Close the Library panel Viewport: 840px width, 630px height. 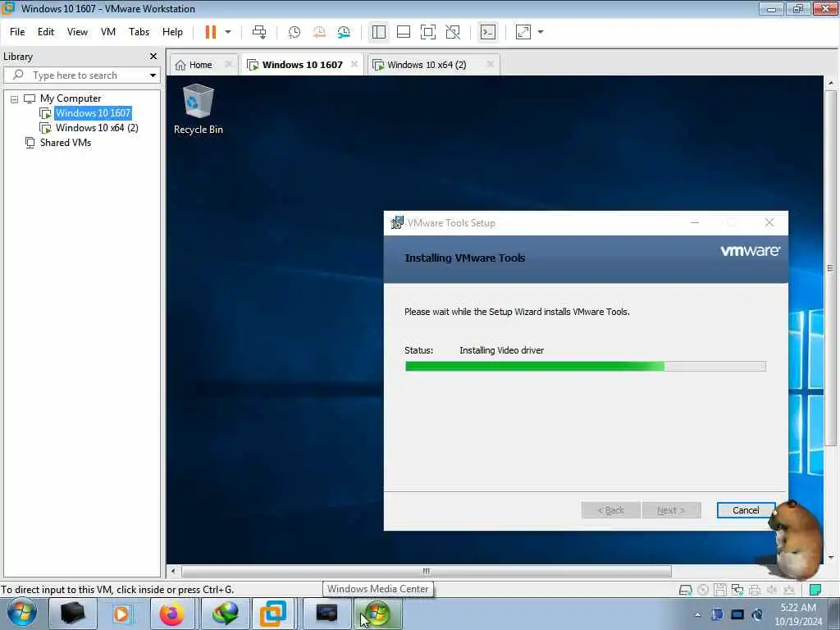[153, 57]
